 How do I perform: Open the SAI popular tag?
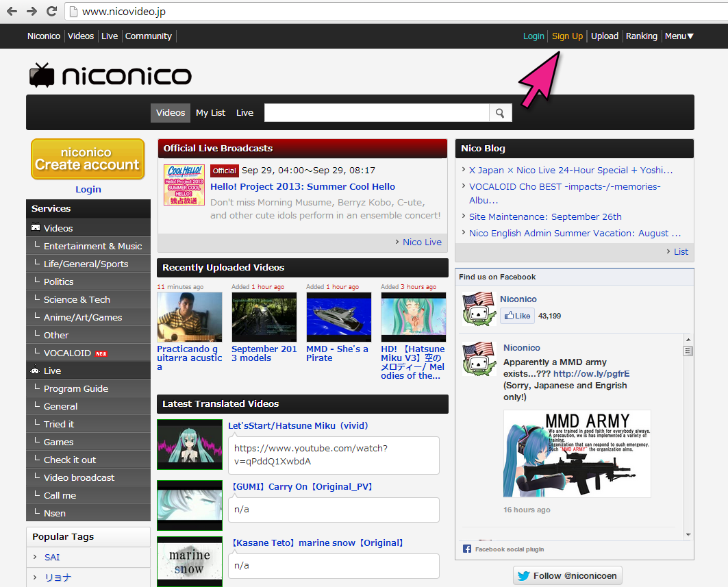(52, 558)
